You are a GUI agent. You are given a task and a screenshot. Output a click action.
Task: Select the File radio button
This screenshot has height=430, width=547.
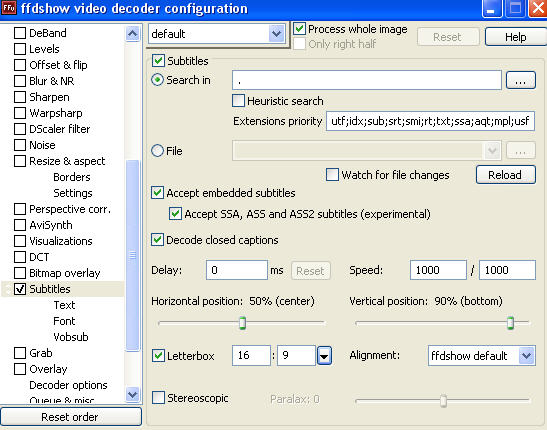tap(157, 151)
